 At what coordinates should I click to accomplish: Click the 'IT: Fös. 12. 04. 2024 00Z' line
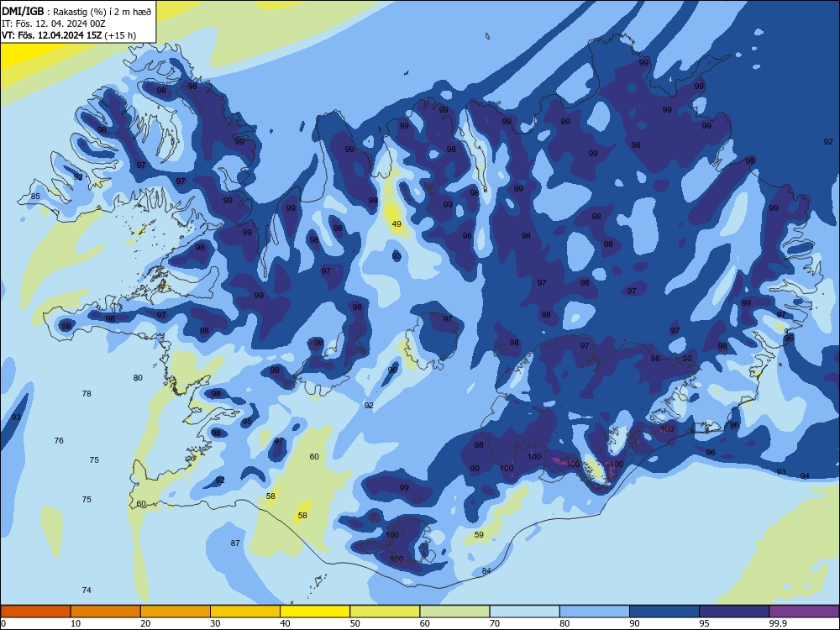pos(53,24)
